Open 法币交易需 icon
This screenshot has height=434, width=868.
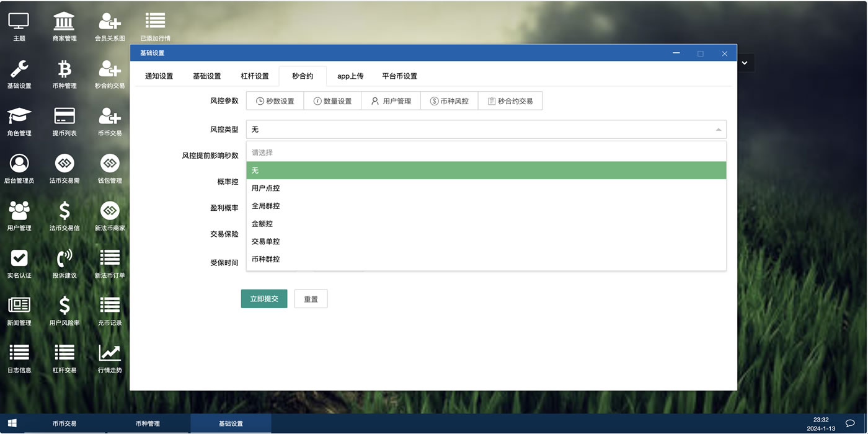(x=64, y=169)
